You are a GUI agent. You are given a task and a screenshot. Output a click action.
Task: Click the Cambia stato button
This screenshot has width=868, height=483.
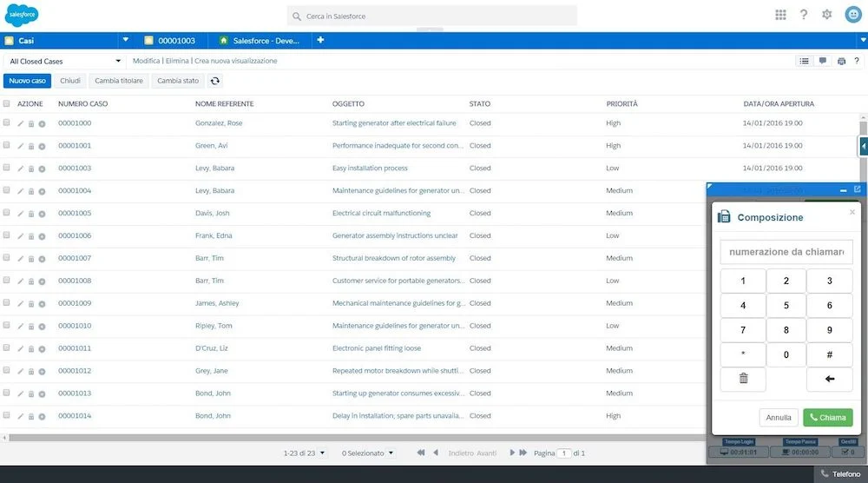point(178,81)
